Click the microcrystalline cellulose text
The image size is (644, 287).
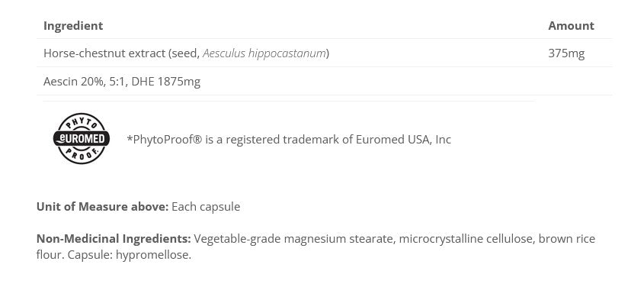tap(467, 239)
